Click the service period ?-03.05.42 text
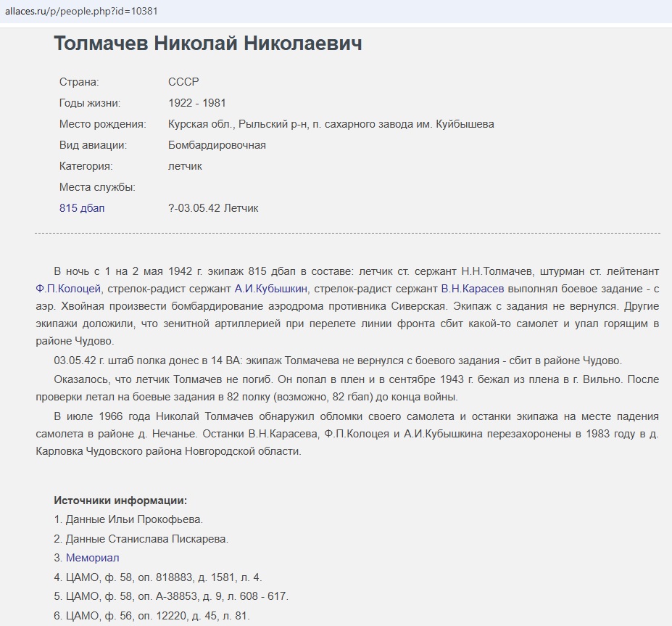The image size is (672, 626). (x=213, y=208)
